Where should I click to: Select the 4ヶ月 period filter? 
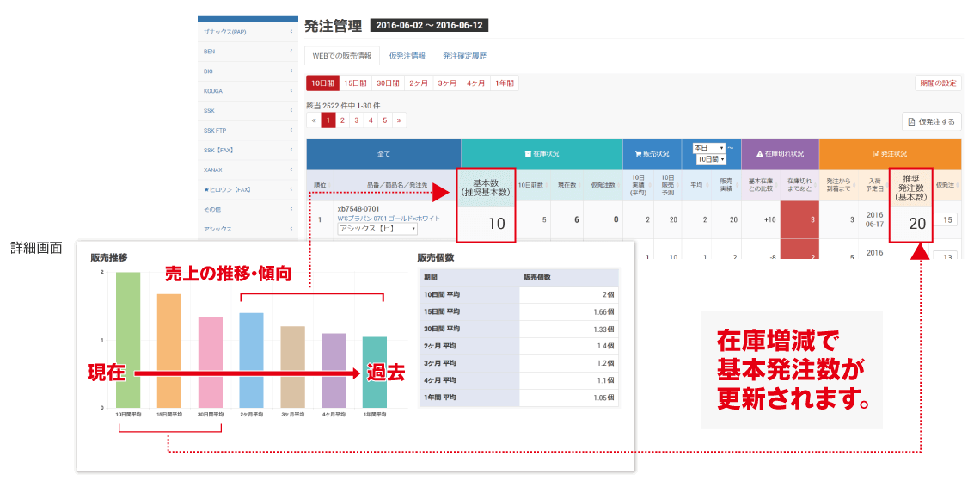pyautogui.click(x=475, y=83)
